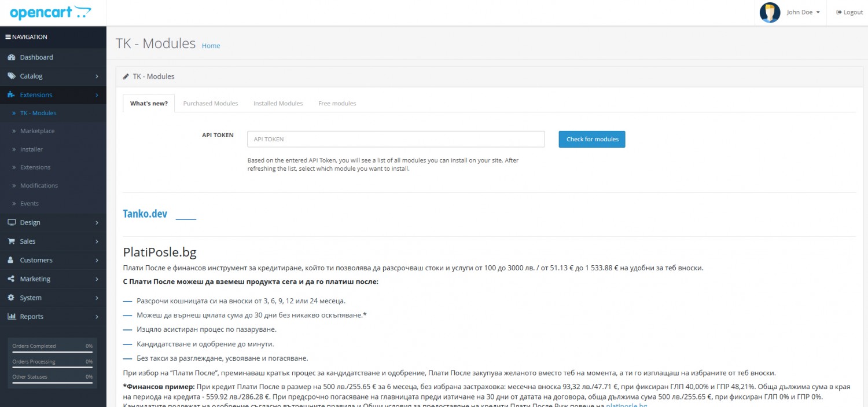Click the Logout link

(x=849, y=13)
